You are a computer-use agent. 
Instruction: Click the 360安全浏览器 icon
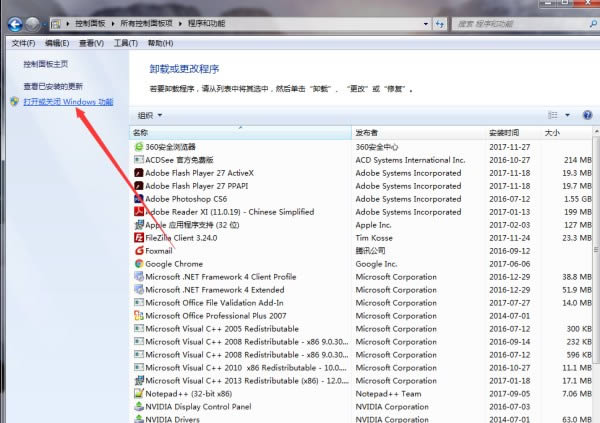(x=139, y=147)
